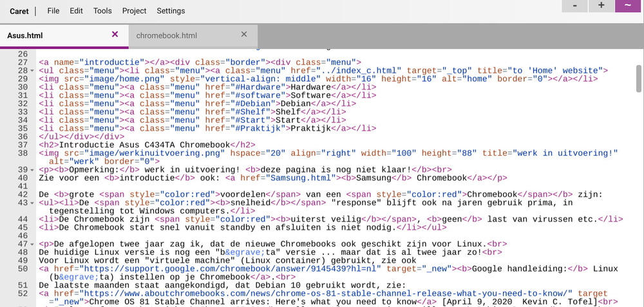644x307 pixels.
Task: Click line number 52 in gutter
Action: coord(23,293)
